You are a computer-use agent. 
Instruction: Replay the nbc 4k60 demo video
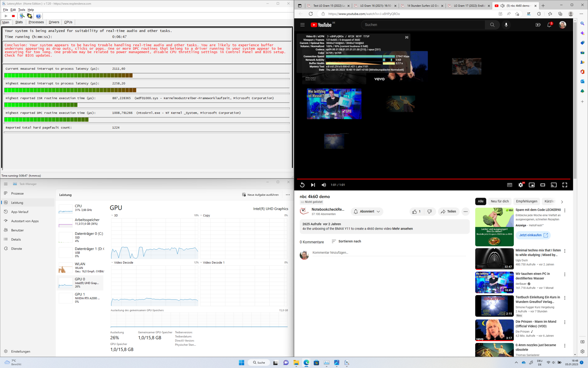tap(302, 185)
